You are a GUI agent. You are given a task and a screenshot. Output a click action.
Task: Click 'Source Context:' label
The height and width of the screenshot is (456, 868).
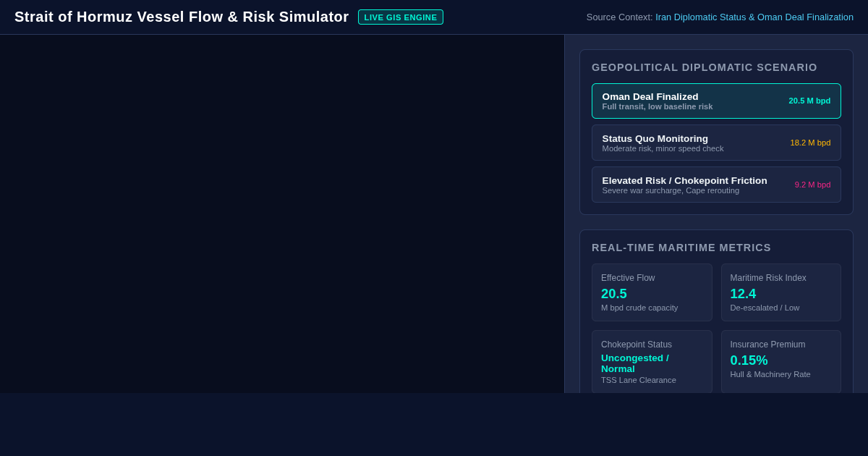click(x=619, y=17)
